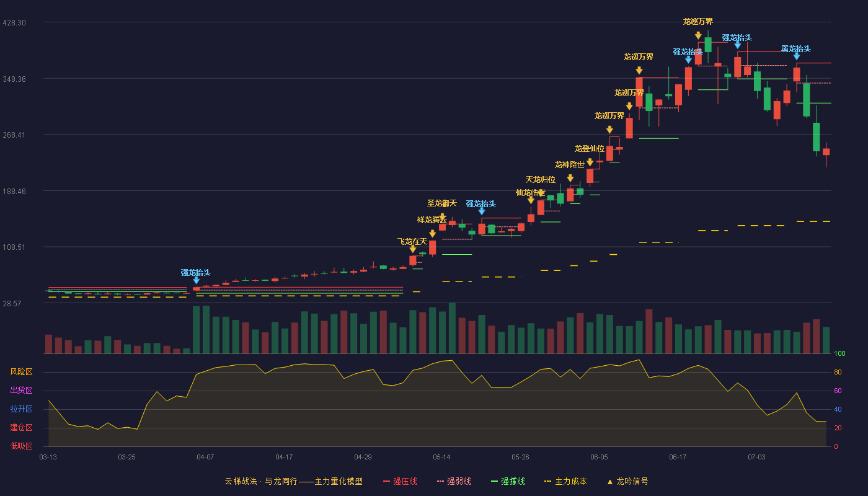Click the 188.46 price axis label

point(14,192)
